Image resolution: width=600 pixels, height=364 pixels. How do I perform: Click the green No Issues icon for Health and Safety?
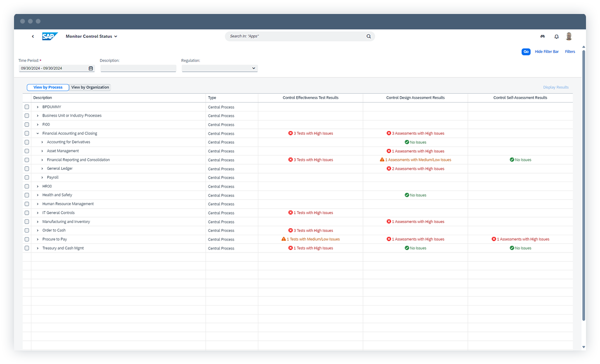(406, 195)
